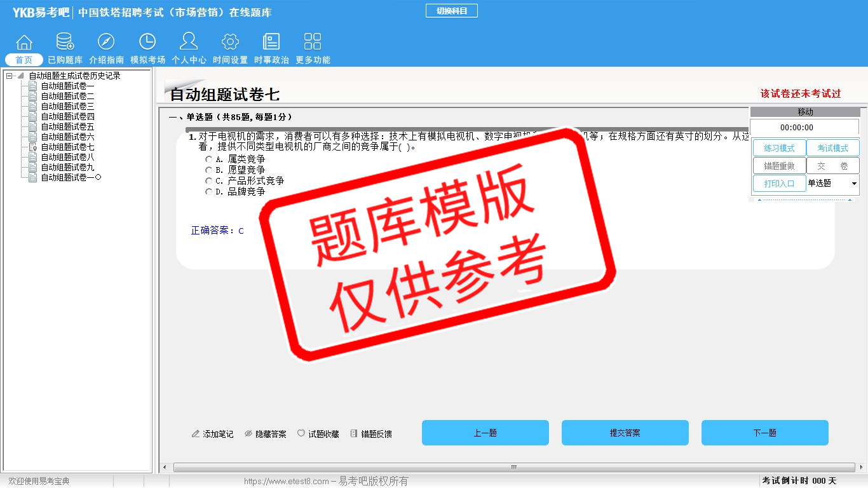Open 更多功能 grid icon
The image size is (868, 488).
313,42
